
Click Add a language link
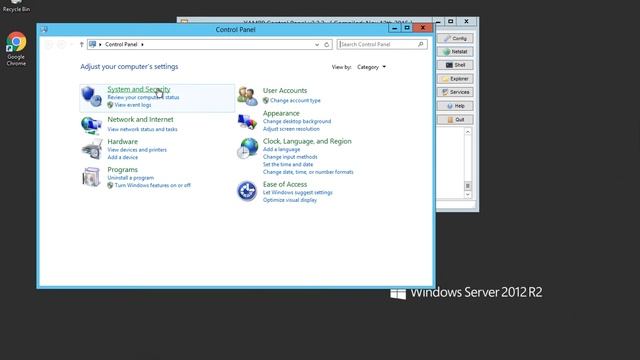pos(281,149)
